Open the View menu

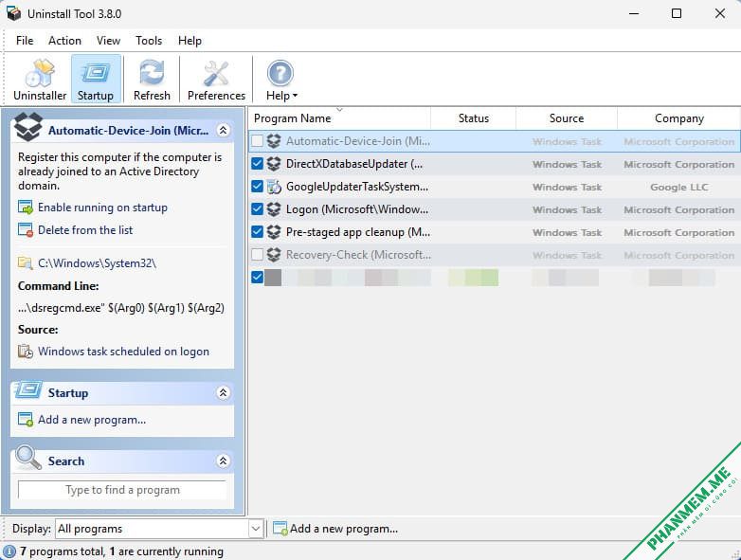click(108, 41)
